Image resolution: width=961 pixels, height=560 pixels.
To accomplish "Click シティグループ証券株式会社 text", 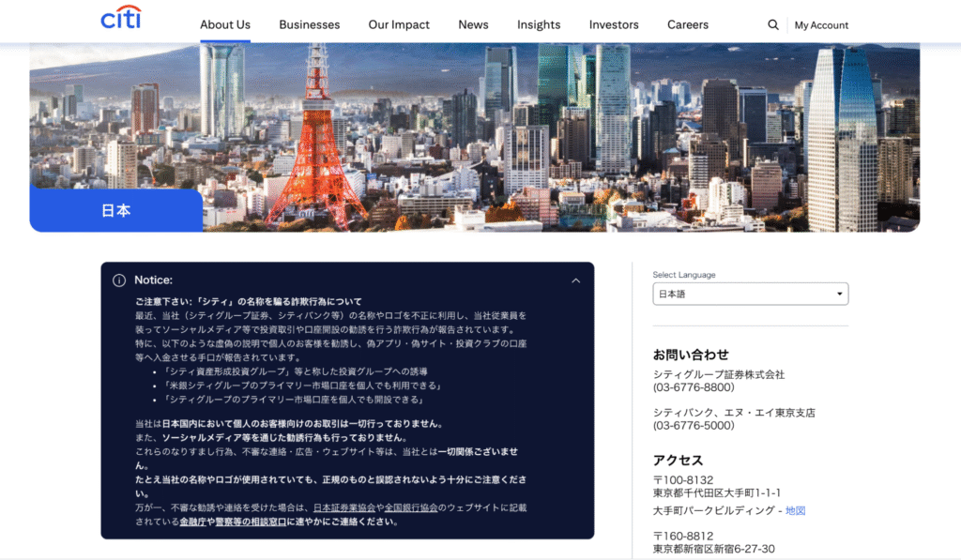I will (x=718, y=374).
